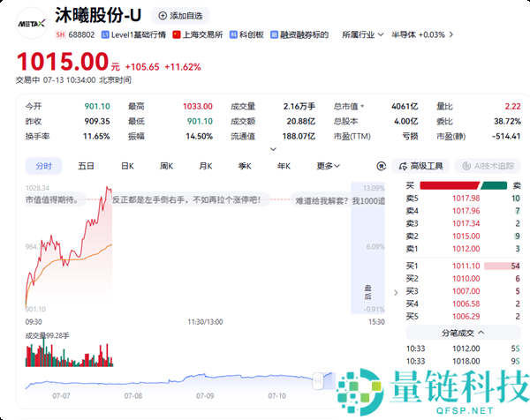Click the 07-08 date on mini timeline
This screenshot has width=530, height=420.
(132, 395)
